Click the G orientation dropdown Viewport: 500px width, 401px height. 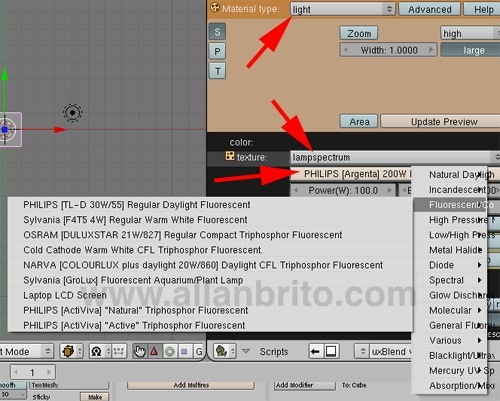pyautogui.click(x=199, y=351)
